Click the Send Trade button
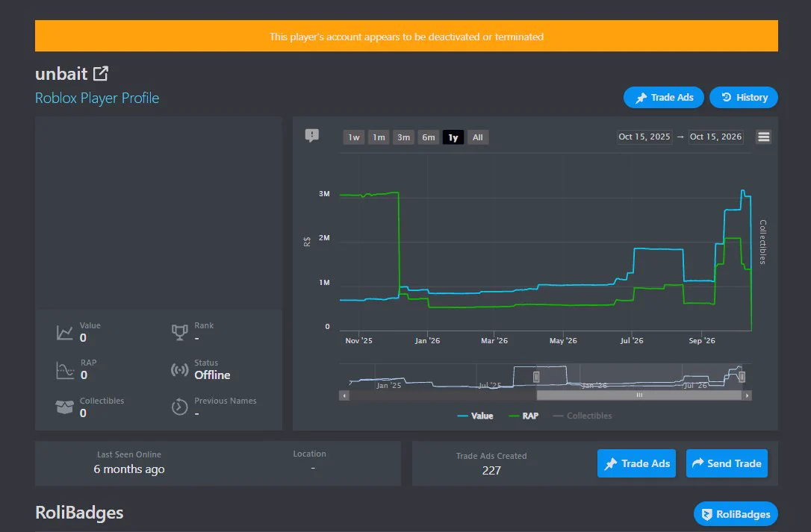 tap(727, 463)
